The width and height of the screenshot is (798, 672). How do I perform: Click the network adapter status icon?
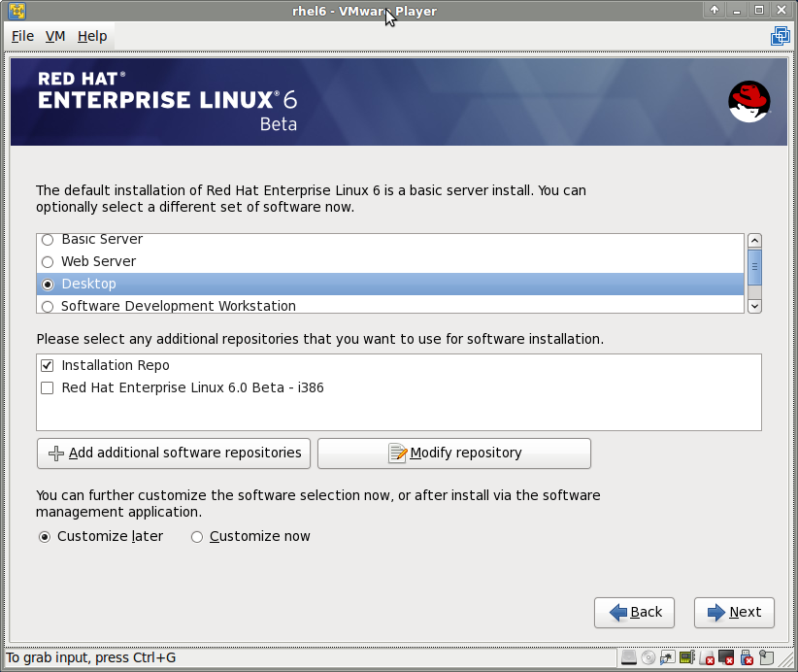[x=667, y=657]
